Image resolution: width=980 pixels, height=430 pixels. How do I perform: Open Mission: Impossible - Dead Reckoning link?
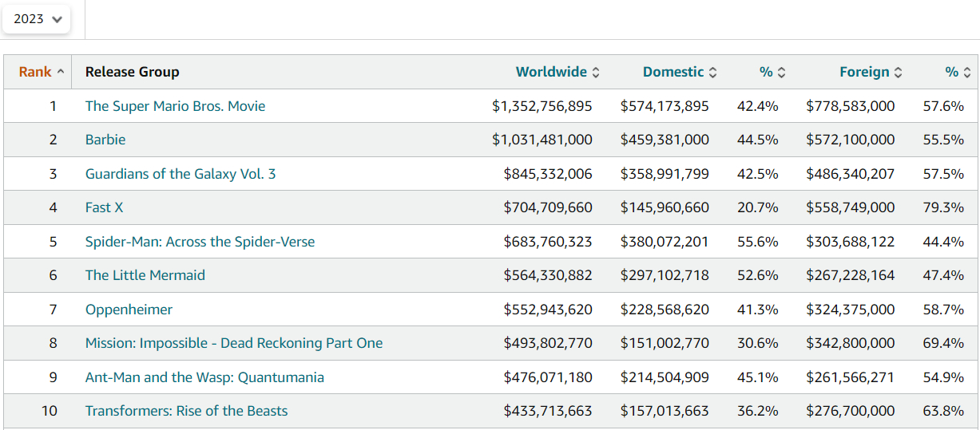[233, 343]
